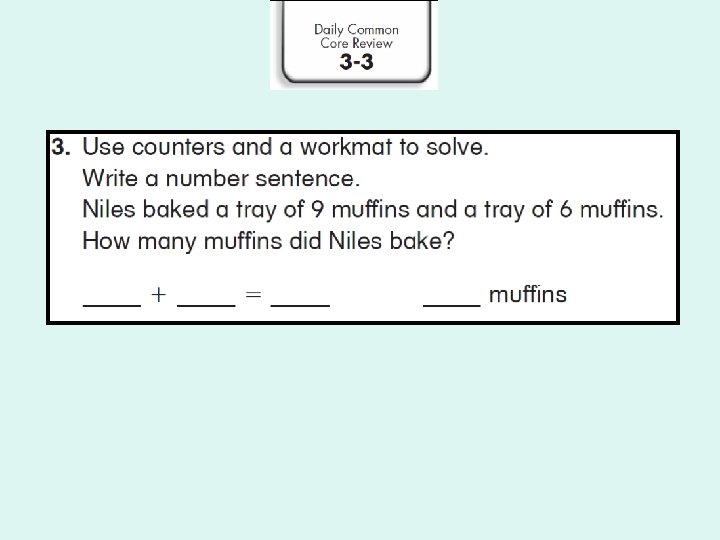Click the word 'muffins' after the answer blank
The width and height of the screenshot is (720, 540).
click(x=528, y=295)
